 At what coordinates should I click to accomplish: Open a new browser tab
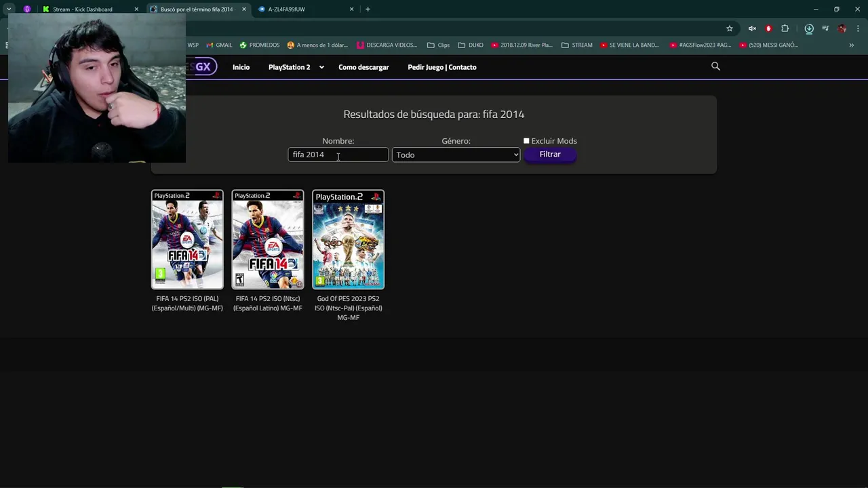[x=368, y=9]
